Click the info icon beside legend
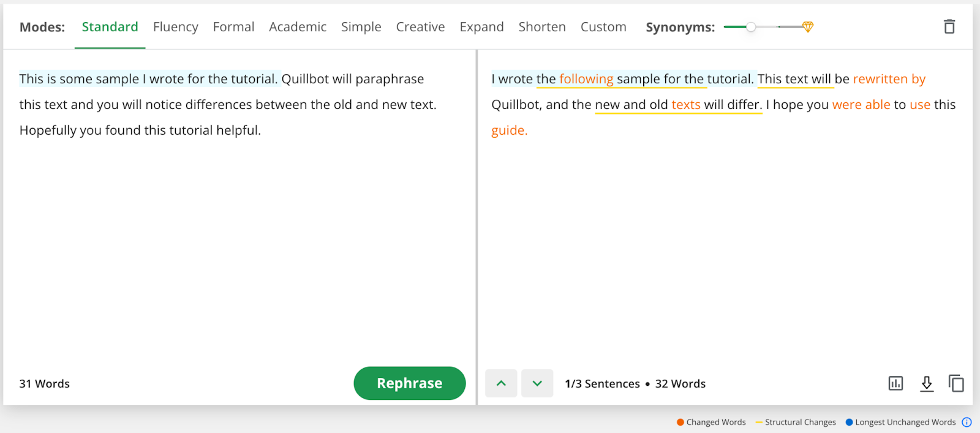This screenshot has height=433, width=980. pyautogui.click(x=967, y=422)
